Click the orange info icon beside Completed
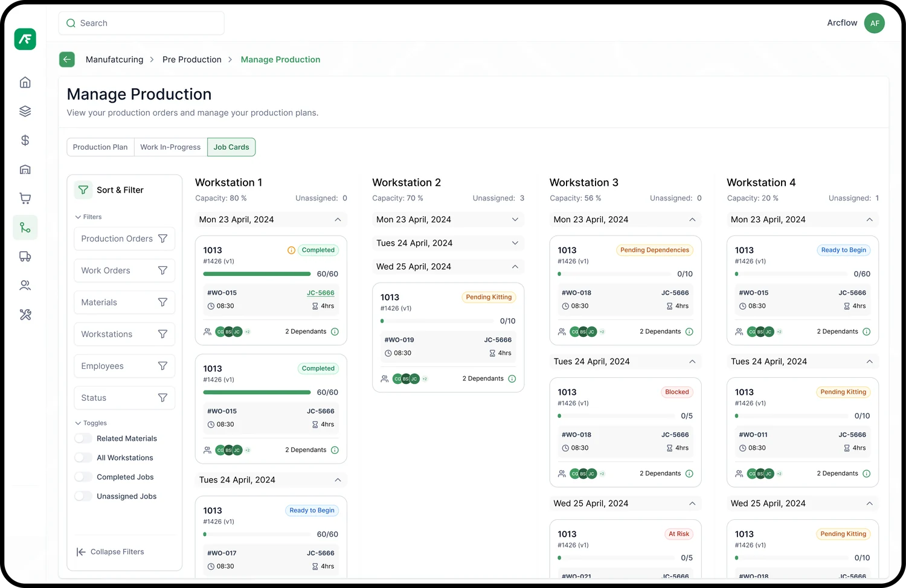This screenshot has width=906, height=588. pyautogui.click(x=291, y=250)
